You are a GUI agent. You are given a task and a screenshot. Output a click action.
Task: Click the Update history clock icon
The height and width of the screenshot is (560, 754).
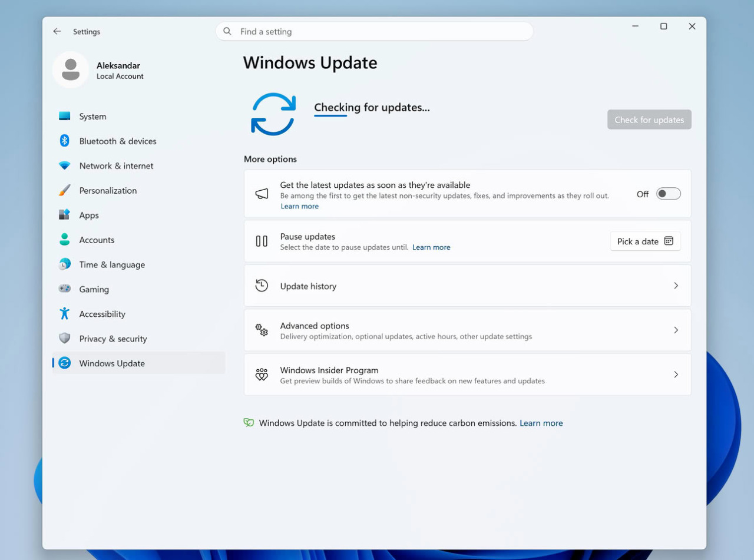(262, 286)
